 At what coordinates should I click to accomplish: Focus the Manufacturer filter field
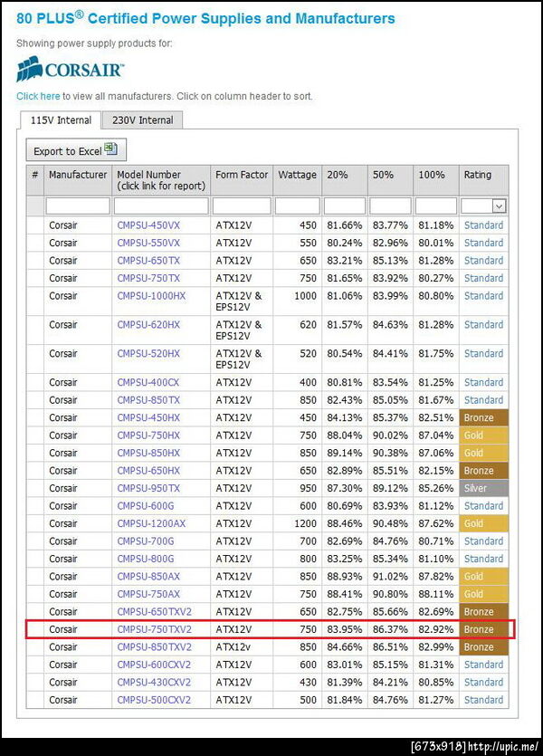[x=78, y=206]
